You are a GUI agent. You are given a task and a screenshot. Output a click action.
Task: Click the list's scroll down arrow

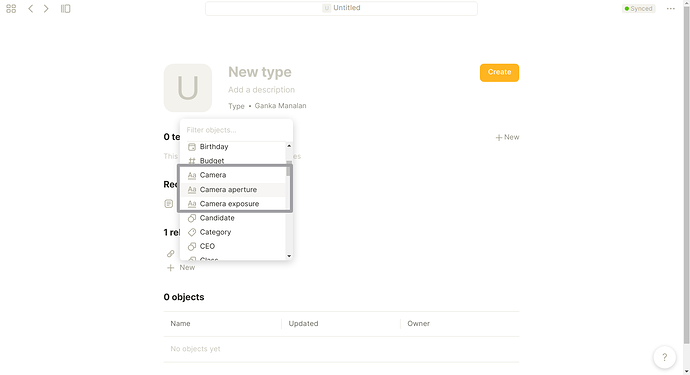[x=289, y=256]
